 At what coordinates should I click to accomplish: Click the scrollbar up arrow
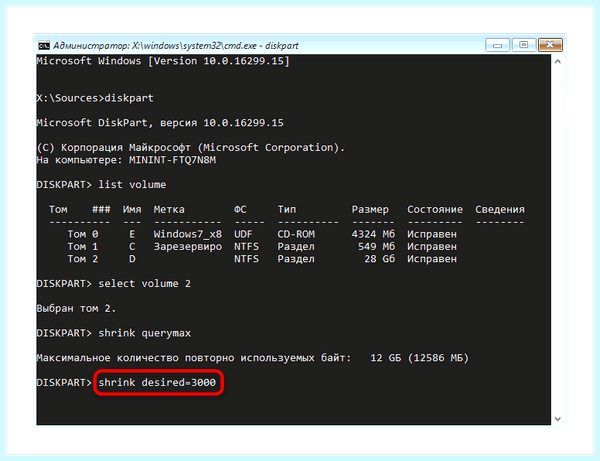point(558,61)
